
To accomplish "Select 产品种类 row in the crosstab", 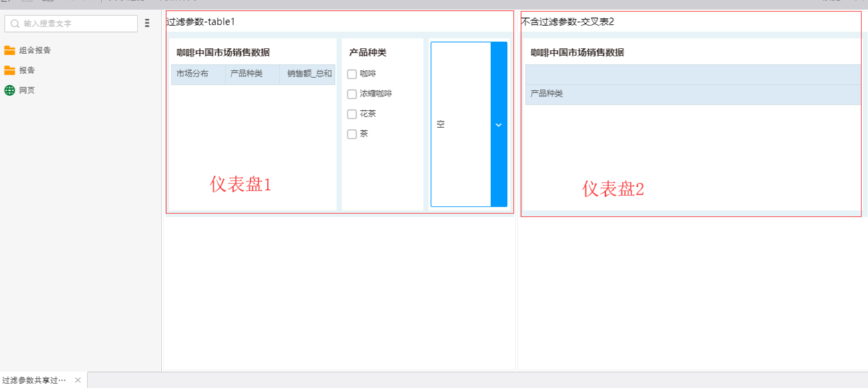I will (546, 94).
